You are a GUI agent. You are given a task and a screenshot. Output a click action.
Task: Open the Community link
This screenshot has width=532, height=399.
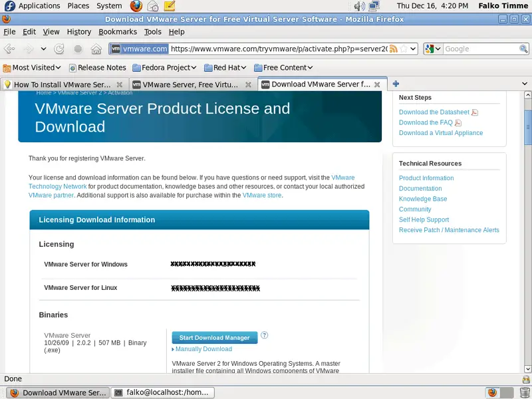(x=415, y=209)
